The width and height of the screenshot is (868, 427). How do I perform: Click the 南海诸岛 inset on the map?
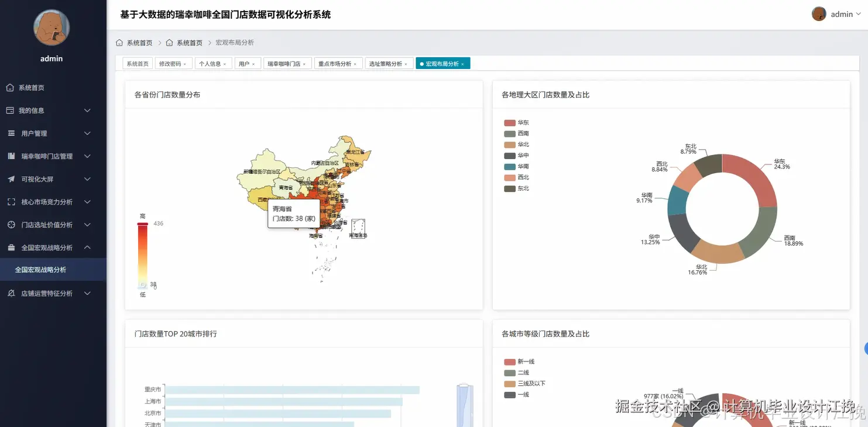(x=358, y=228)
